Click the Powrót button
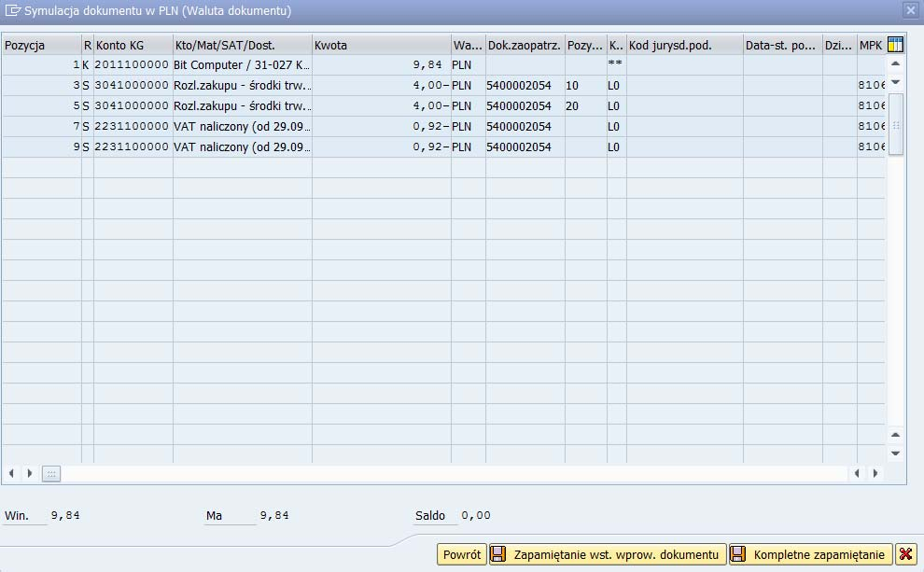This screenshot has width=924, height=572. tap(461, 554)
